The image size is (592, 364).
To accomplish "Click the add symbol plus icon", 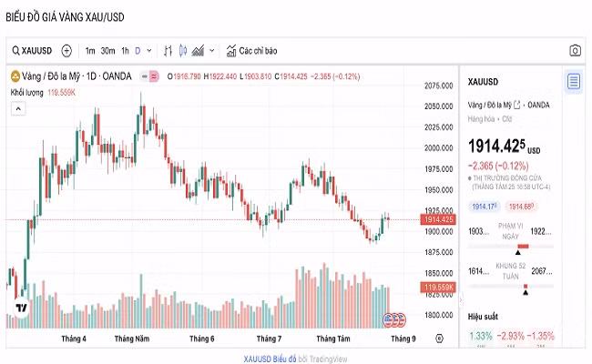I will [x=66, y=51].
